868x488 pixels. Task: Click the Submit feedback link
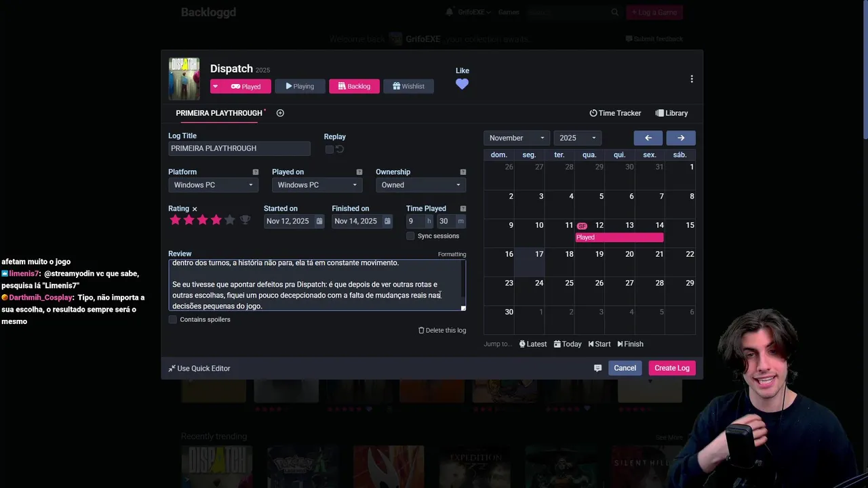click(654, 39)
